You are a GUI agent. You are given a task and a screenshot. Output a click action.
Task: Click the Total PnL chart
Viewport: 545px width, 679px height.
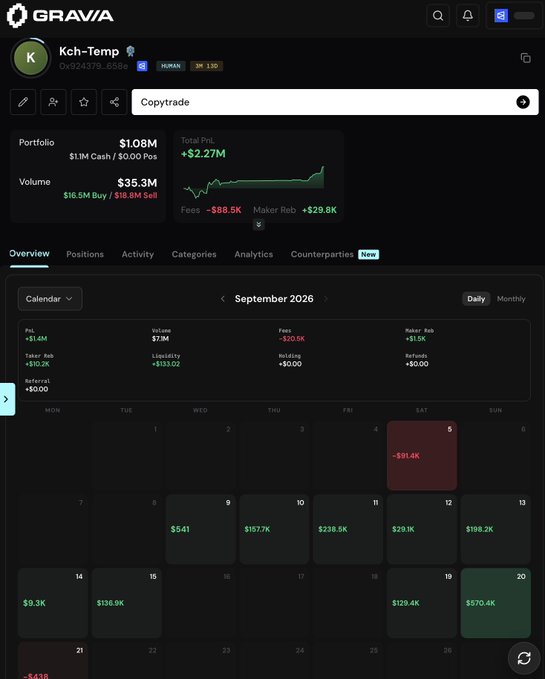254,181
